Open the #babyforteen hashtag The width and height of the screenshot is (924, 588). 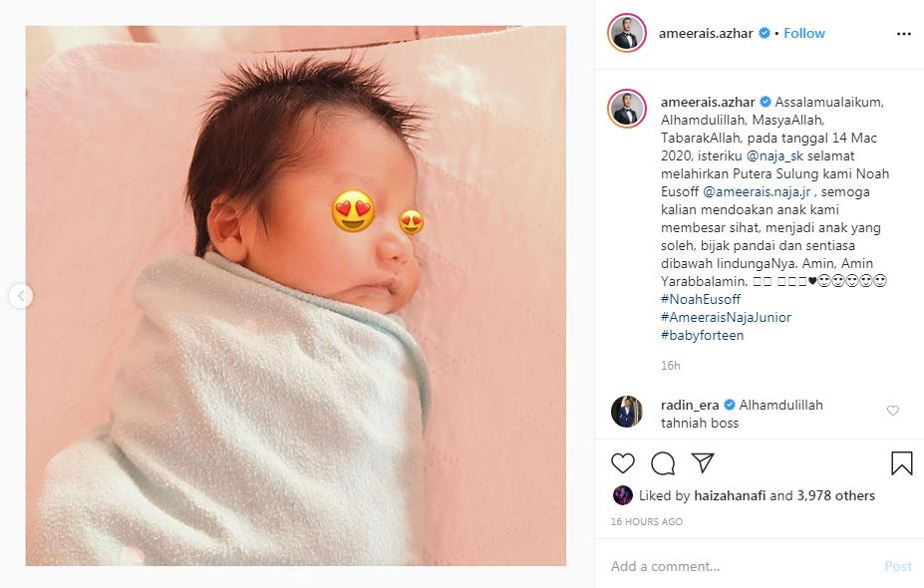703,335
